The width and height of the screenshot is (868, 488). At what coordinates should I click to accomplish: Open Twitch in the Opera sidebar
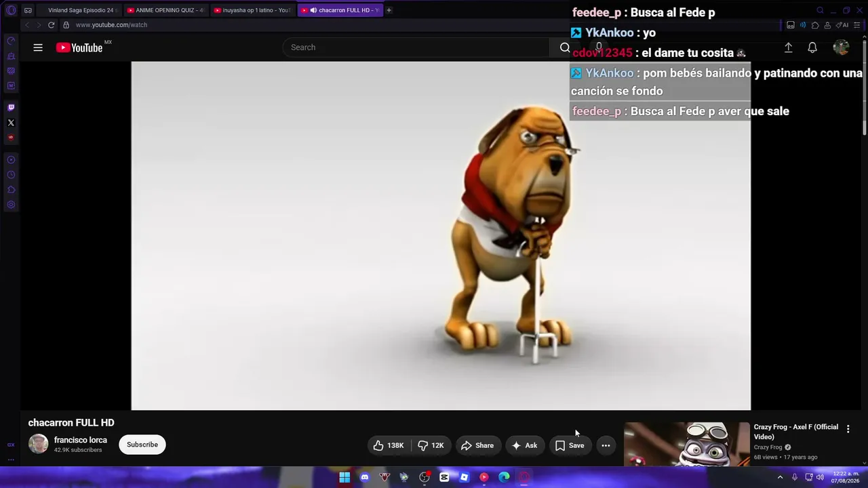coord(11,107)
